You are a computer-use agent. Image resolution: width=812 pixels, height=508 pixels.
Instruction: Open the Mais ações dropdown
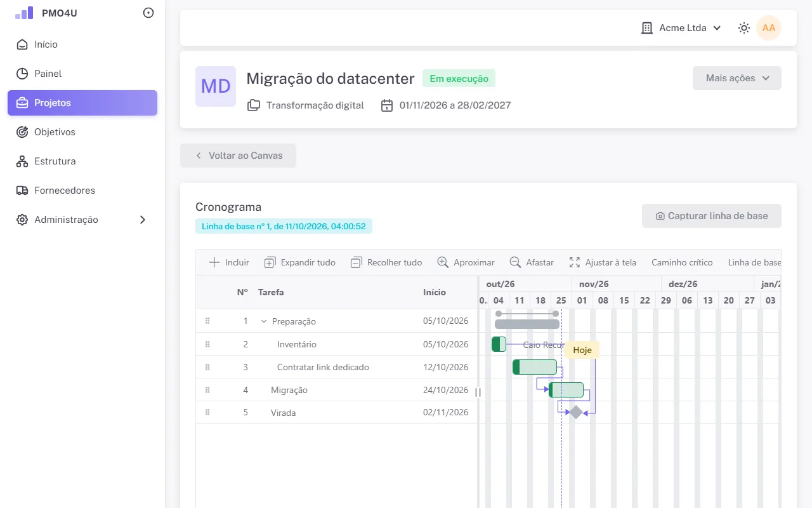[737, 78]
